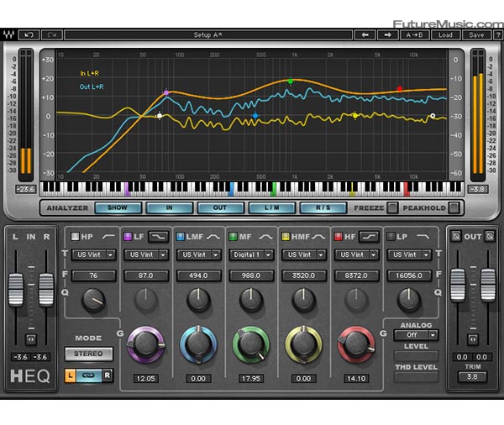Click the left input fader
The width and height of the screenshot is (504, 425).
click(x=16, y=289)
